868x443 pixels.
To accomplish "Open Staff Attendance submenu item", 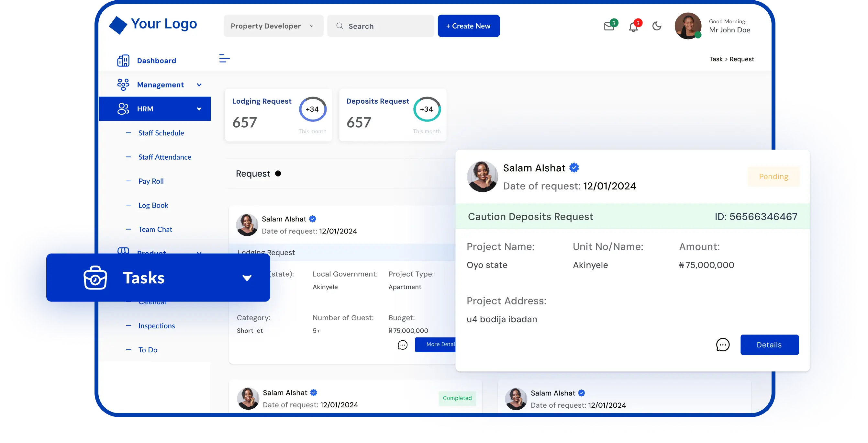I will pos(165,157).
